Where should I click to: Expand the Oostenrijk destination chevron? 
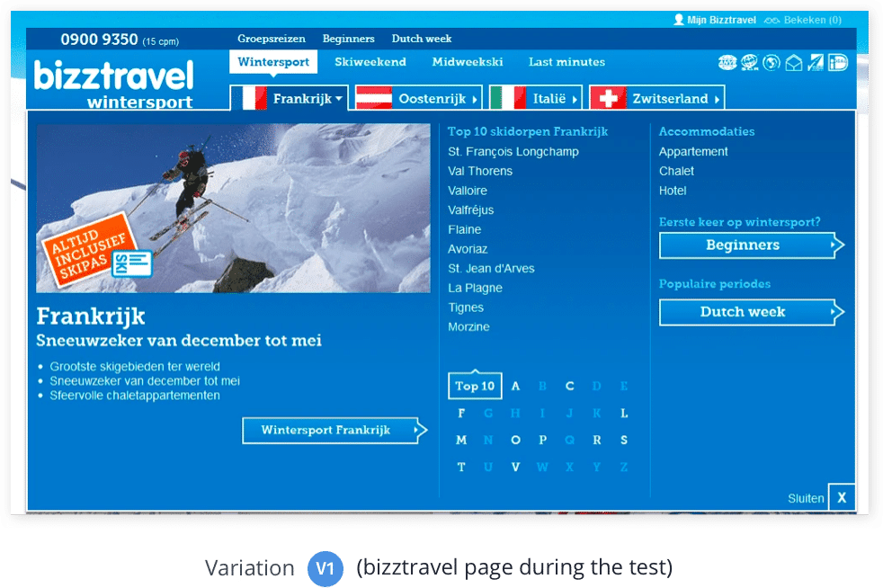(x=477, y=96)
